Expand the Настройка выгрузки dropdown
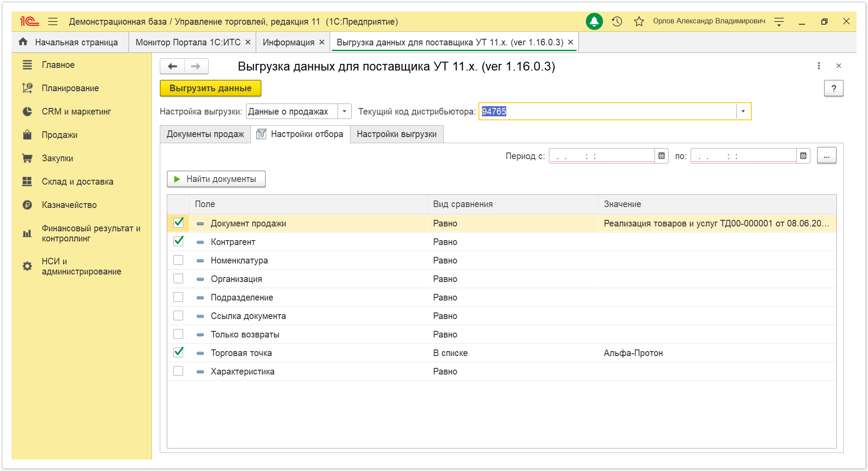Screen dimensions: 868x471 [x=344, y=111]
